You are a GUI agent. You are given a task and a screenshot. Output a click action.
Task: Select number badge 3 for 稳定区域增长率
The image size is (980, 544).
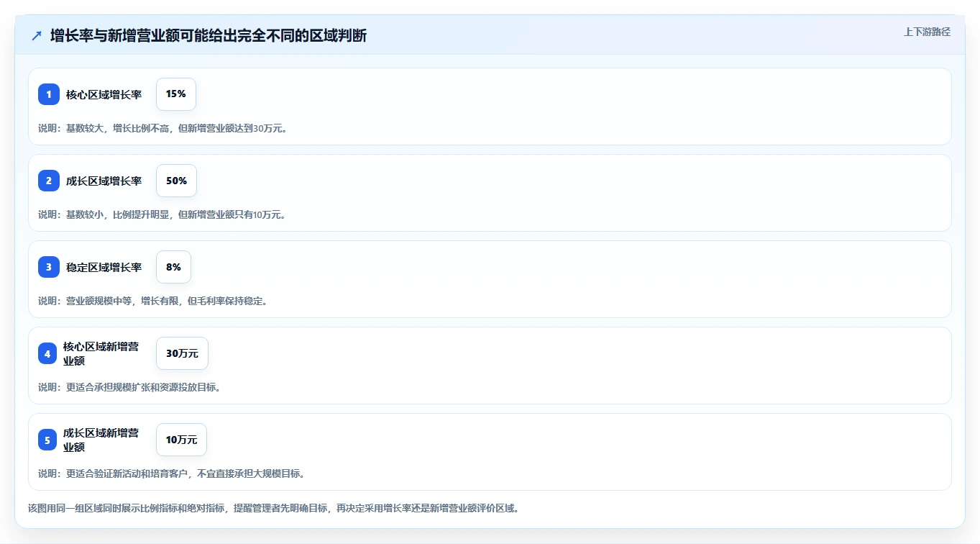49,267
